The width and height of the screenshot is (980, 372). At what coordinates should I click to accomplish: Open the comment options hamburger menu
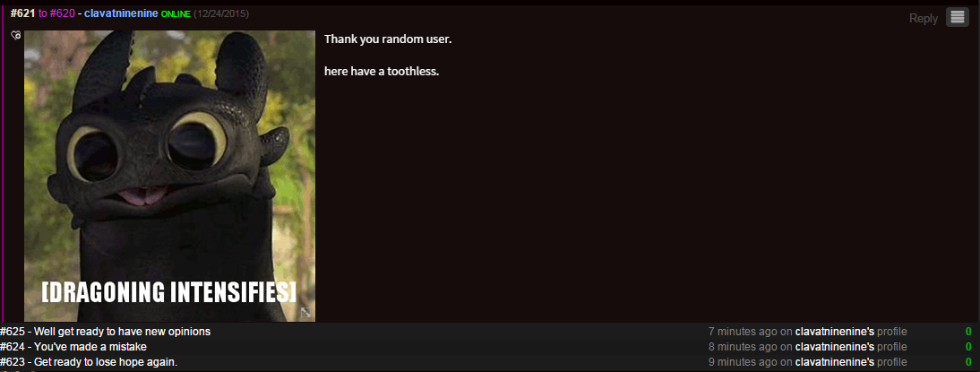coord(958,18)
